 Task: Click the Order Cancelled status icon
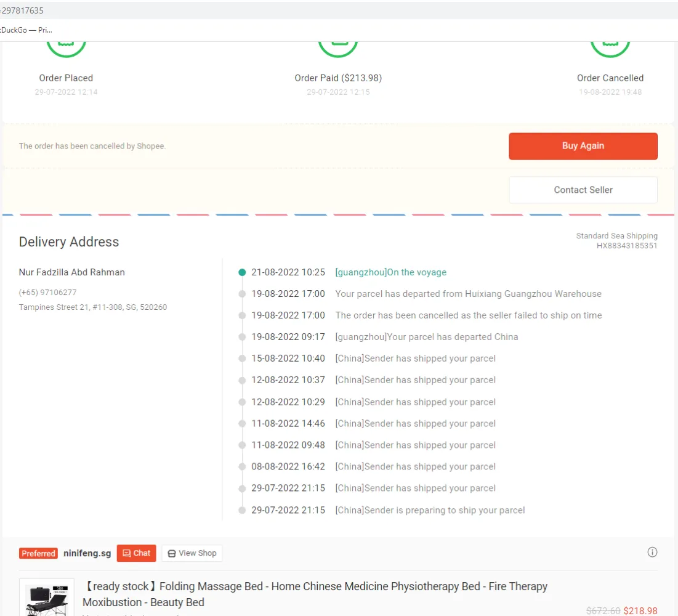pos(610,44)
